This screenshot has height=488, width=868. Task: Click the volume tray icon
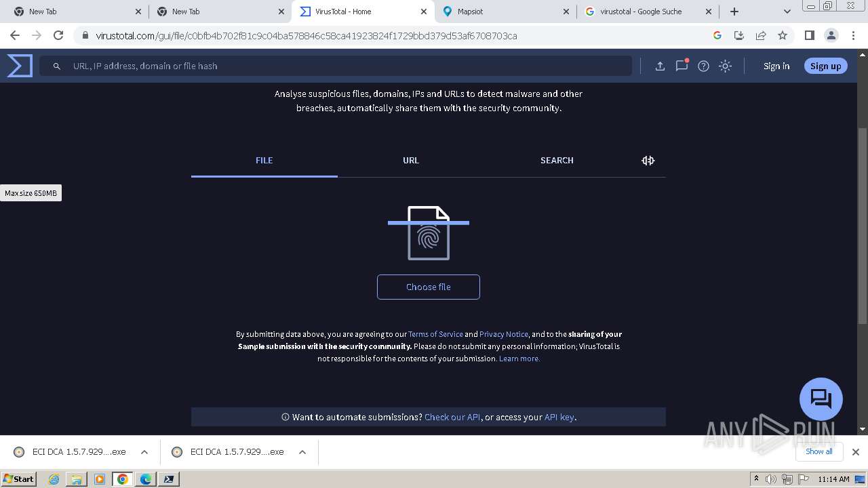coord(771,479)
